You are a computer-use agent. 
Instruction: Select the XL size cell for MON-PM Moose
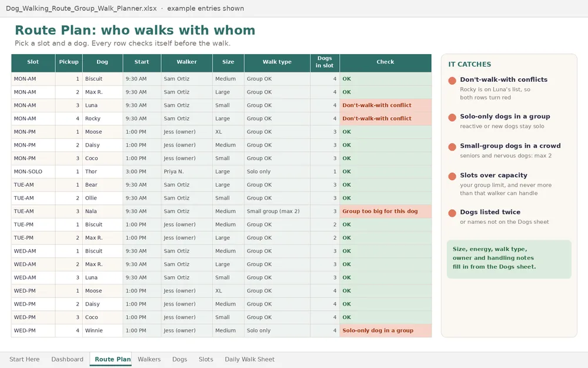[x=228, y=132]
